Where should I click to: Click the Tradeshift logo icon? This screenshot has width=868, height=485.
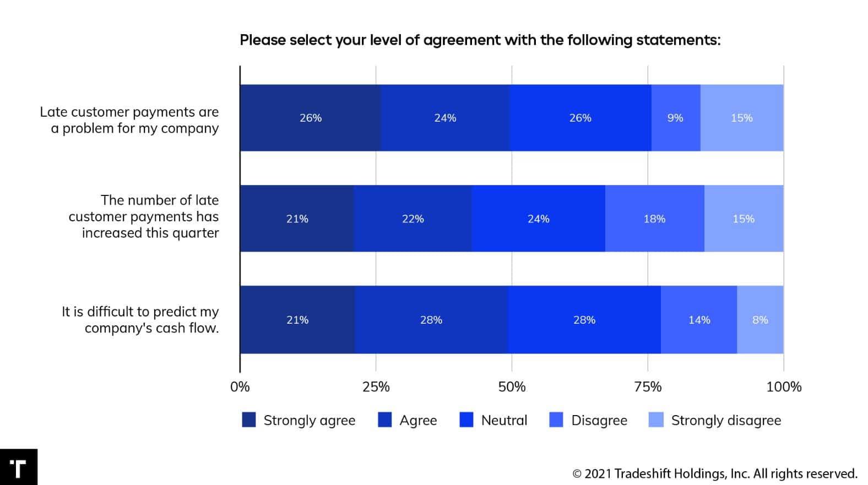pyautogui.click(x=18, y=467)
